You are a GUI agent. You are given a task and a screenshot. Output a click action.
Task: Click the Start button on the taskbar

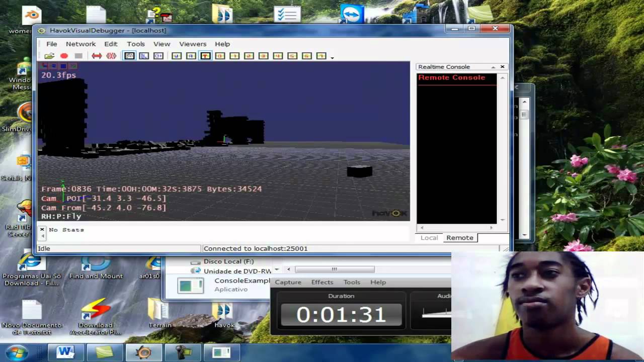[x=17, y=352]
